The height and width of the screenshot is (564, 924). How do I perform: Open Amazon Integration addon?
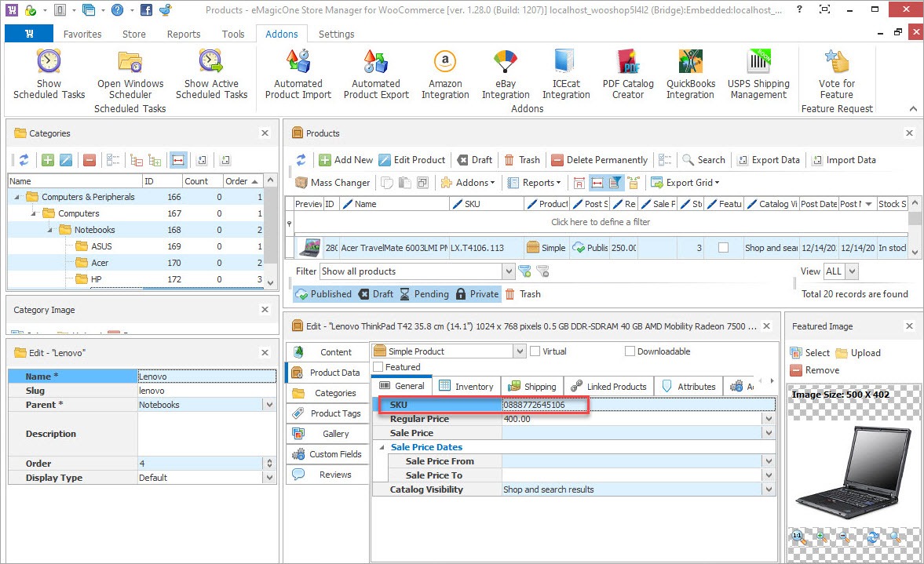point(445,75)
